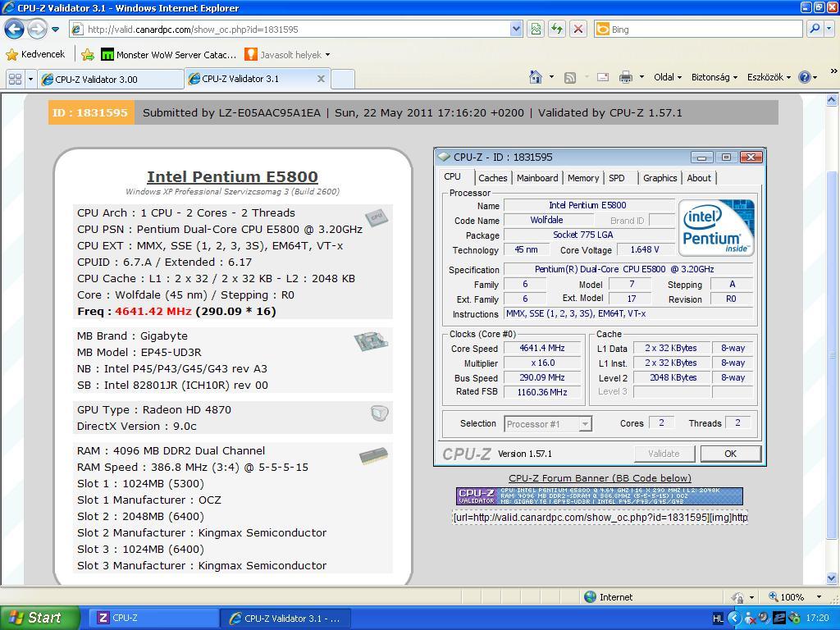Viewport: 840px width, 630px height.
Task: Open the Kedvencek favorites button
Action: 35,54
